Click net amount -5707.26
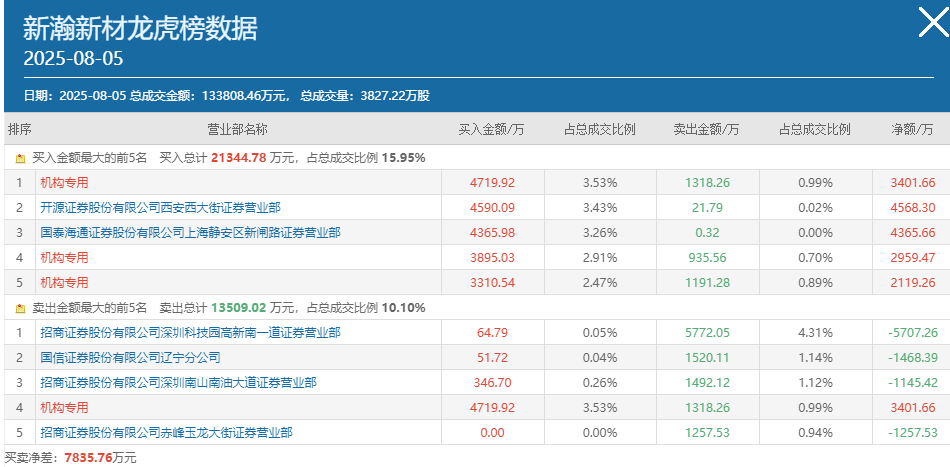This screenshot has width=950, height=467. point(912,333)
